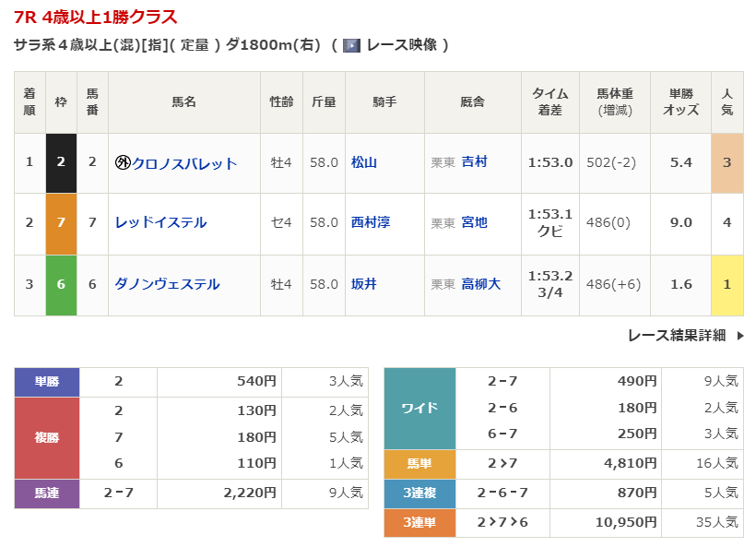Open jockey 松山 profile
This screenshot has width=756, height=547.
364,162
